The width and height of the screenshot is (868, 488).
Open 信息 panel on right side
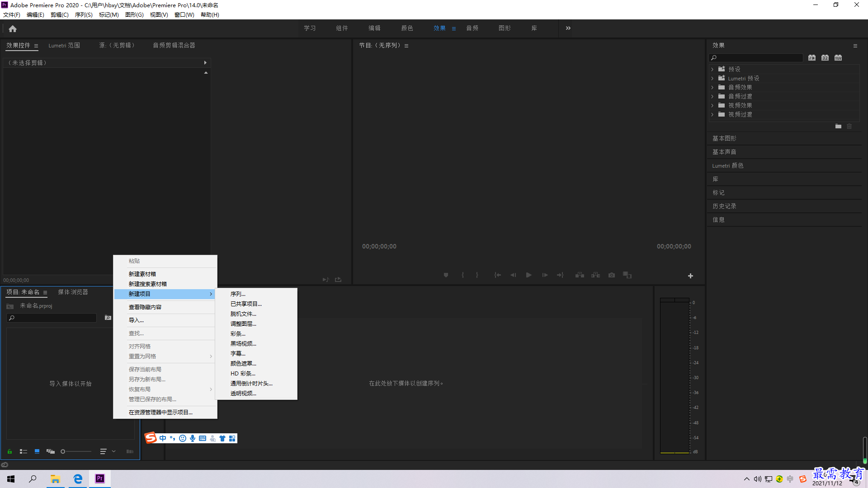tap(718, 220)
